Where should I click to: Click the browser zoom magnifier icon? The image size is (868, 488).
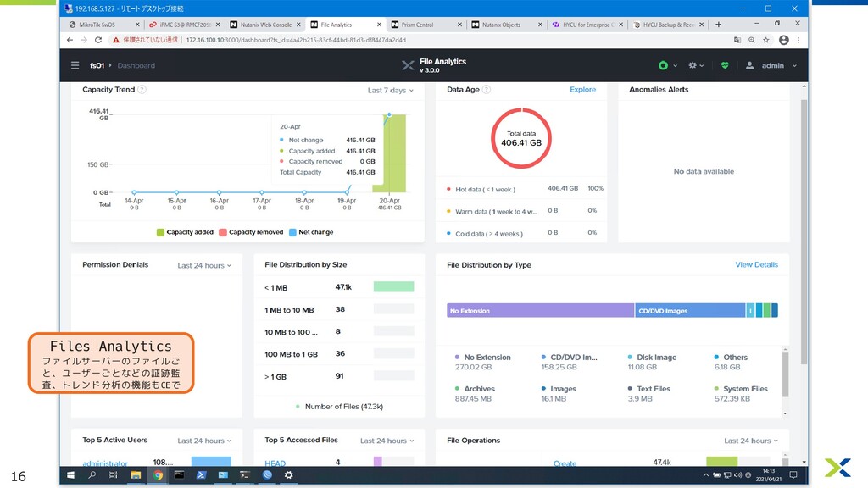click(752, 40)
